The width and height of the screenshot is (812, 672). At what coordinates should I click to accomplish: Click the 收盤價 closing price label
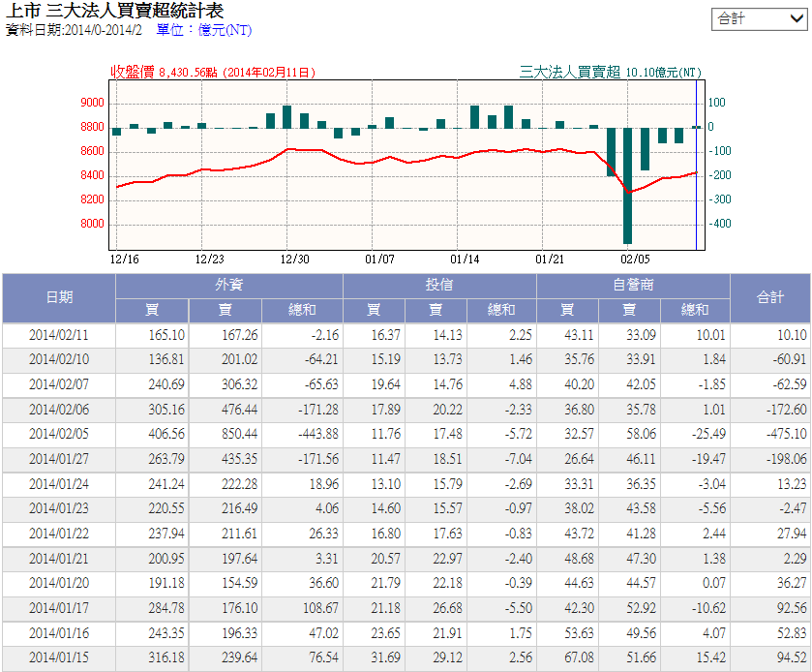pyautogui.click(x=213, y=72)
